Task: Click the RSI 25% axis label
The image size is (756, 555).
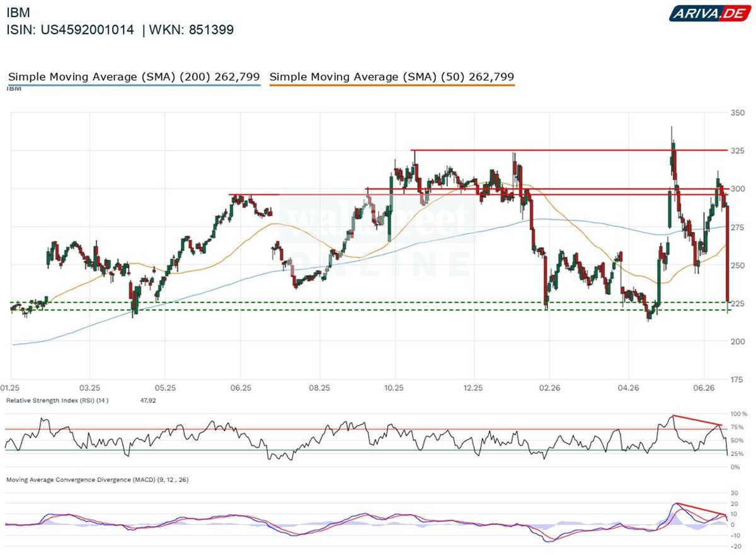Action: point(736,454)
